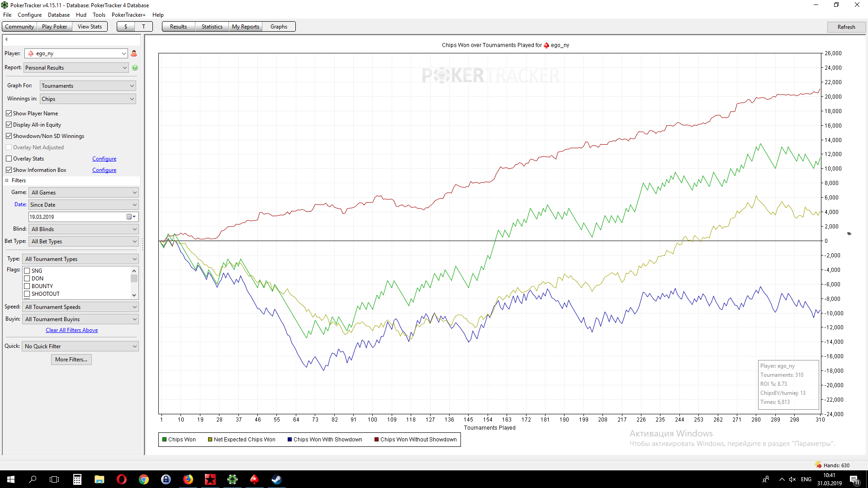Open the Winnings in dropdown
Screen dimensions: 868x488
[x=88, y=99]
